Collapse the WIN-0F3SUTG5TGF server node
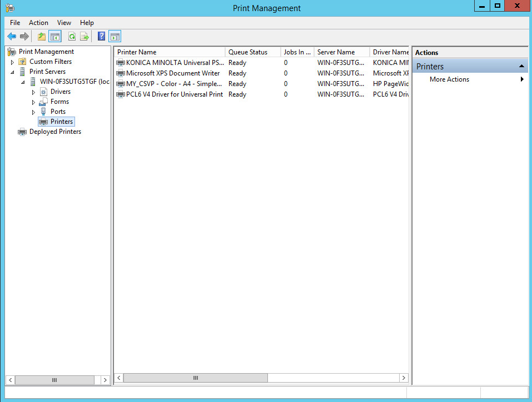The image size is (532, 402). tap(23, 82)
